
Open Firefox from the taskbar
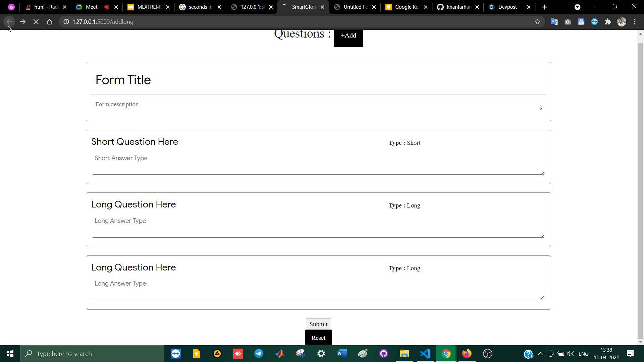tap(467, 354)
